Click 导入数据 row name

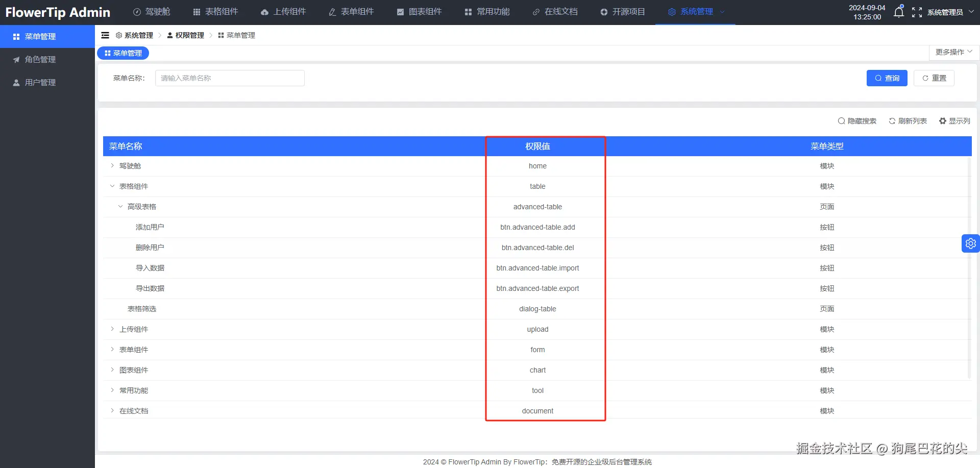pyautogui.click(x=150, y=268)
